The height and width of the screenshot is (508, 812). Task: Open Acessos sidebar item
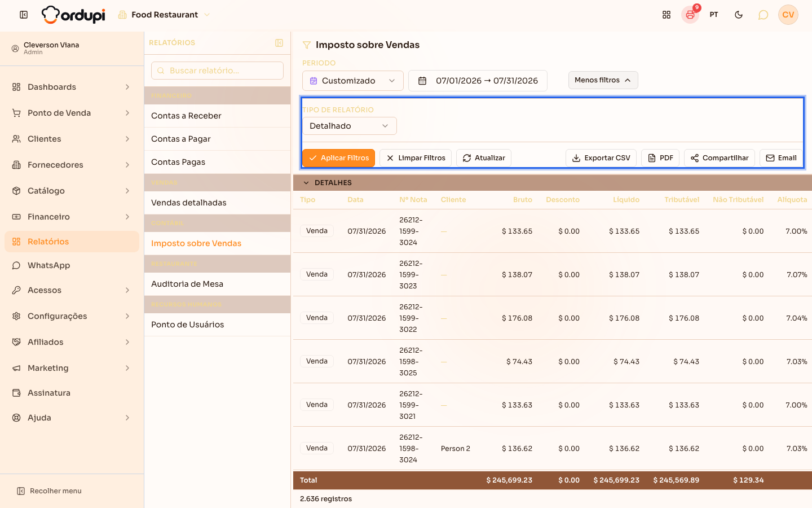click(x=72, y=290)
